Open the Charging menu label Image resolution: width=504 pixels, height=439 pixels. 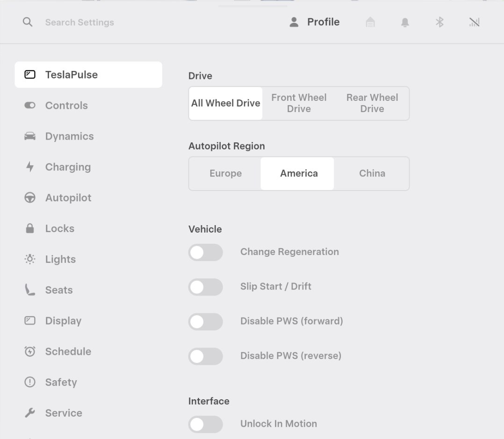68,167
